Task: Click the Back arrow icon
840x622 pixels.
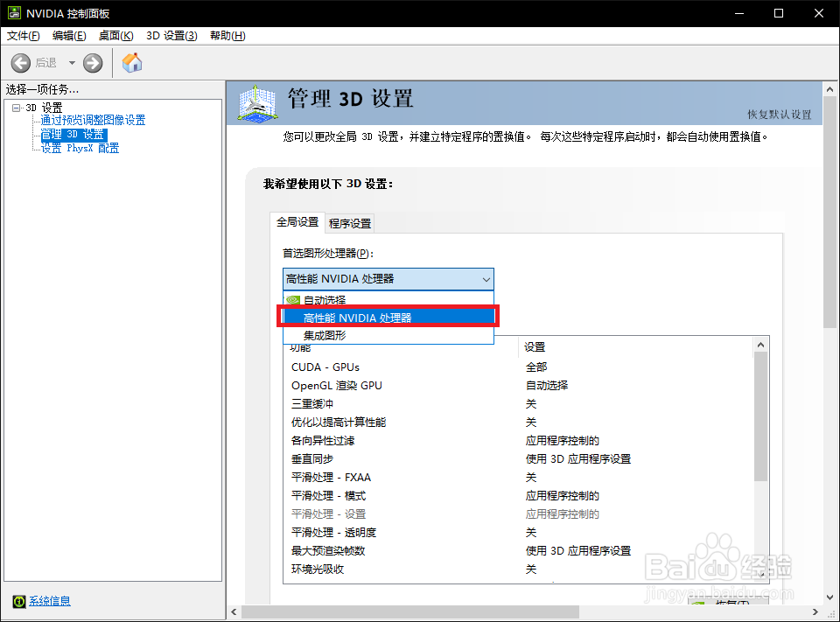Action: tap(21, 63)
